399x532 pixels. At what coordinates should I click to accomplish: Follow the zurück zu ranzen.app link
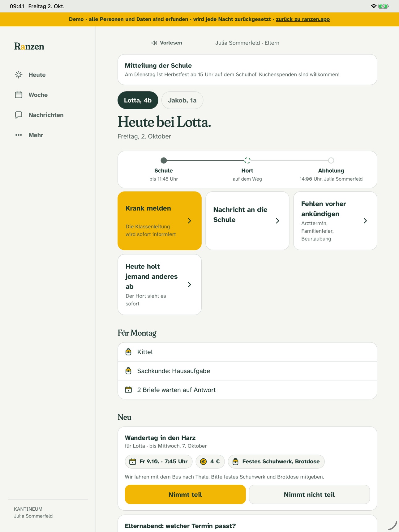point(303,19)
